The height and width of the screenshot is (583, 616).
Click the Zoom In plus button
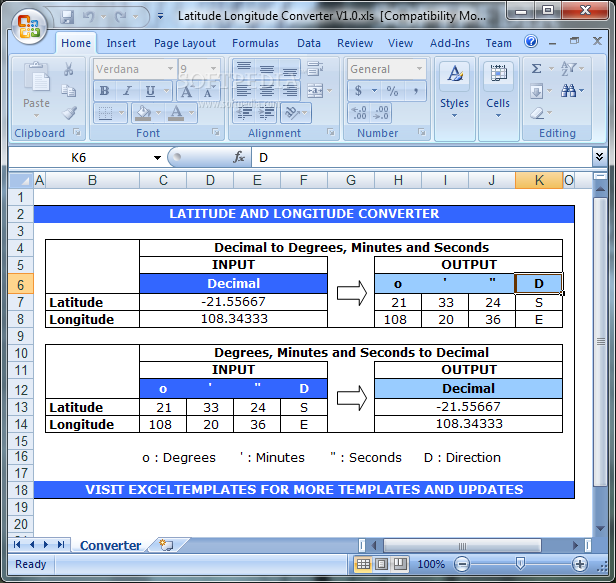580,565
